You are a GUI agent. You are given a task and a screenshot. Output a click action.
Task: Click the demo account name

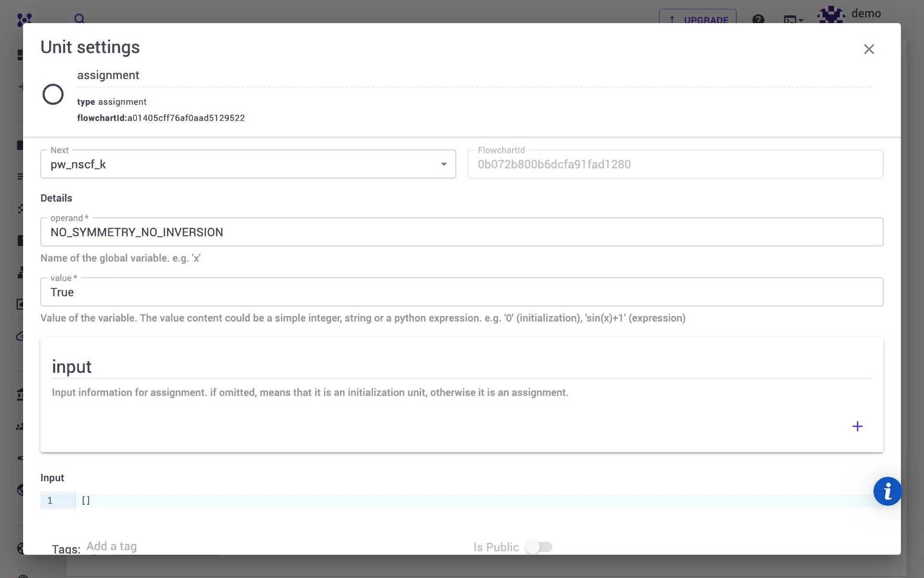tap(866, 13)
